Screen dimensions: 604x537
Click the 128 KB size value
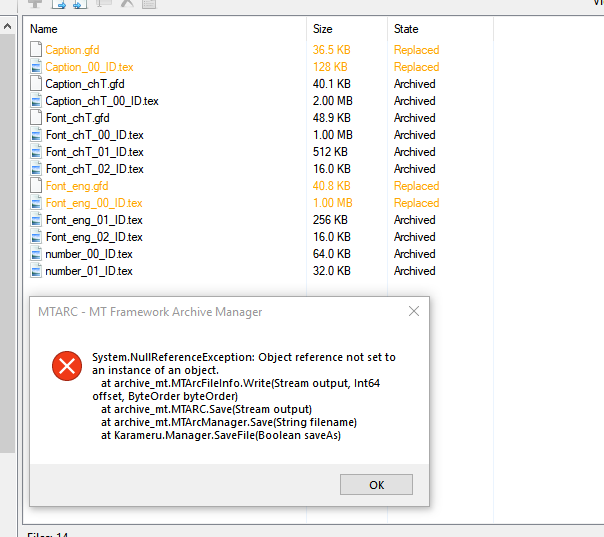pyautogui.click(x=330, y=67)
